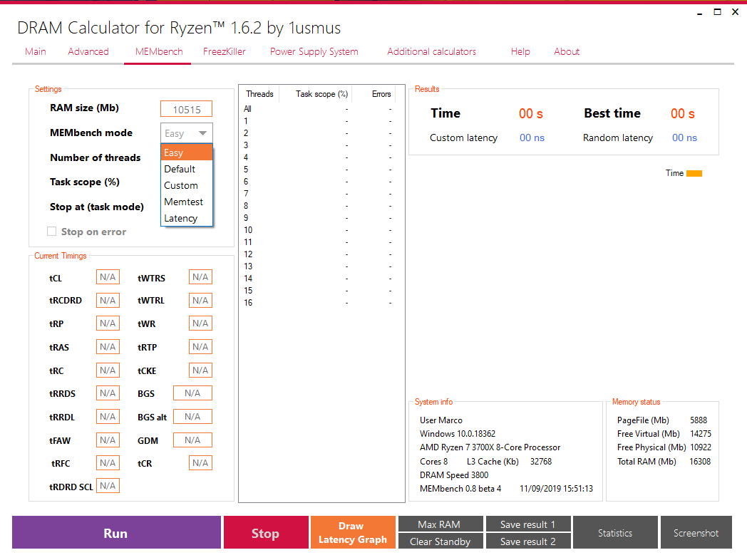This screenshot has width=747, height=560.
Task: Click the tCR timing field
Action: tap(200, 463)
